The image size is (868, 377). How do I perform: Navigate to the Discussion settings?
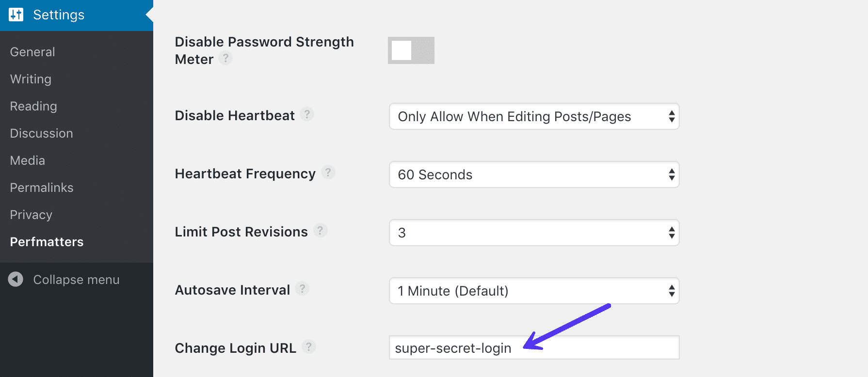click(x=41, y=133)
